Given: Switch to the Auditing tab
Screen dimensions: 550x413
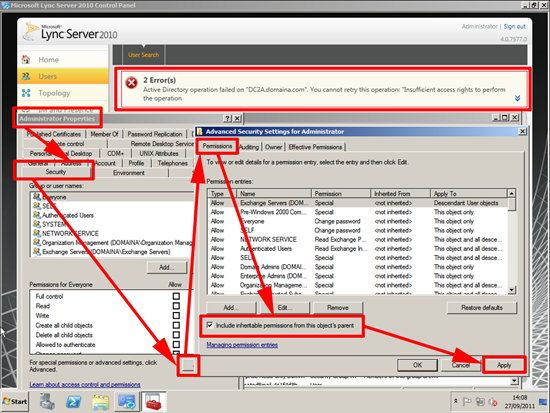Looking at the screenshot, I should (249, 147).
